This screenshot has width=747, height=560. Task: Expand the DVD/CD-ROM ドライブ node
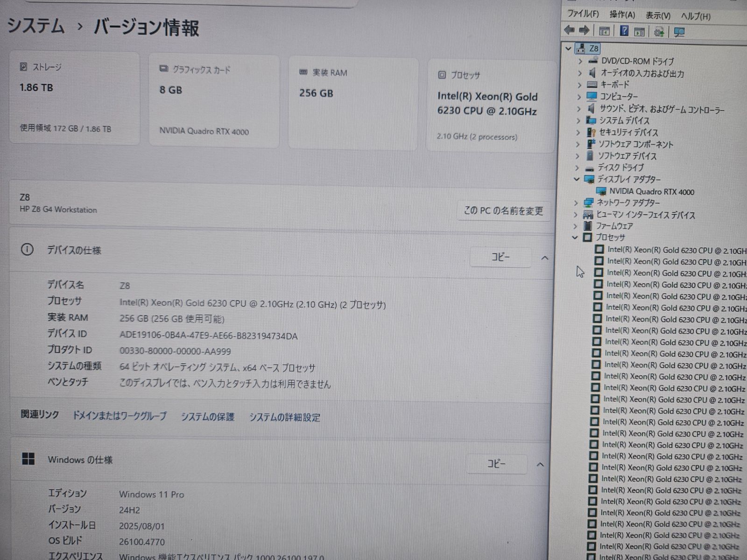click(x=580, y=61)
